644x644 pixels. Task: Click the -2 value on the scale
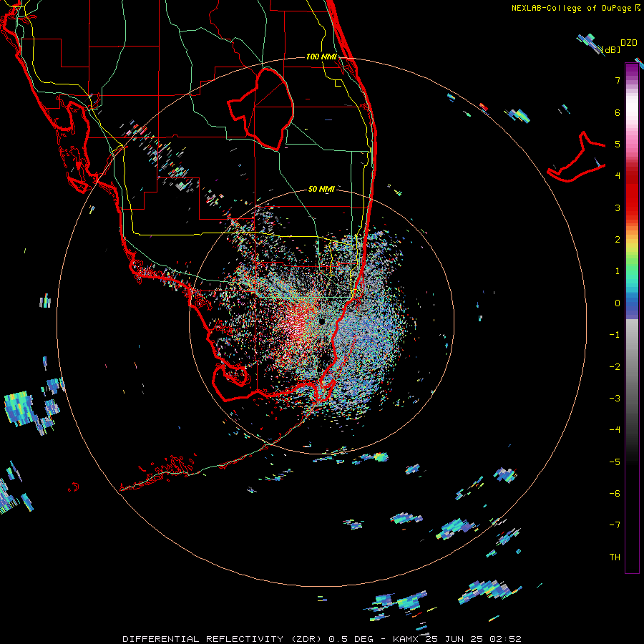(615, 367)
